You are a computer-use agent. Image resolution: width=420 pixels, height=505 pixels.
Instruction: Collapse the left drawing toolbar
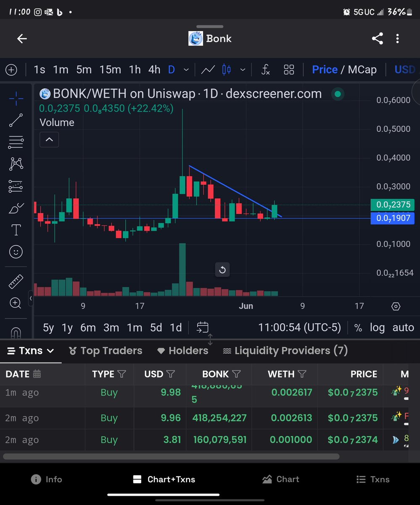[31, 299]
